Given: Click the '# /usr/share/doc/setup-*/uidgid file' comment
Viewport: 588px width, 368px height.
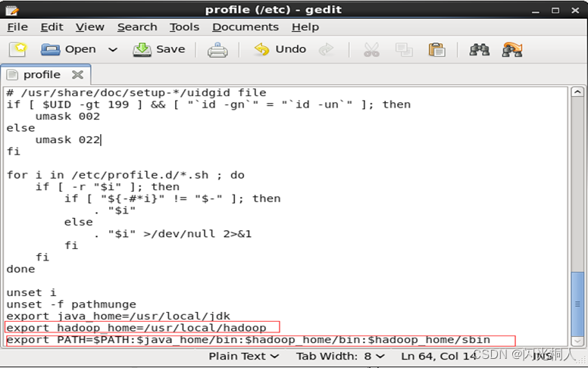Looking at the screenshot, I should tap(136, 92).
